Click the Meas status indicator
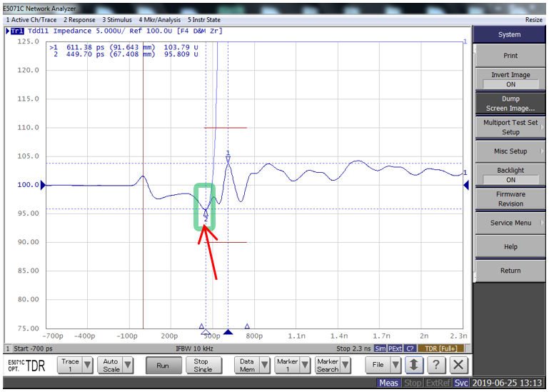This screenshot has width=549, height=392. click(388, 383)
